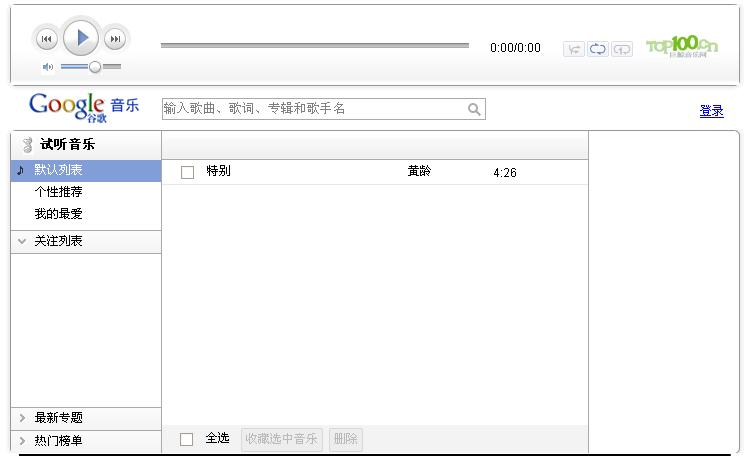Seek within the song progress bar
The width and height of the screenshot is (750, 456).
point(315,45)
